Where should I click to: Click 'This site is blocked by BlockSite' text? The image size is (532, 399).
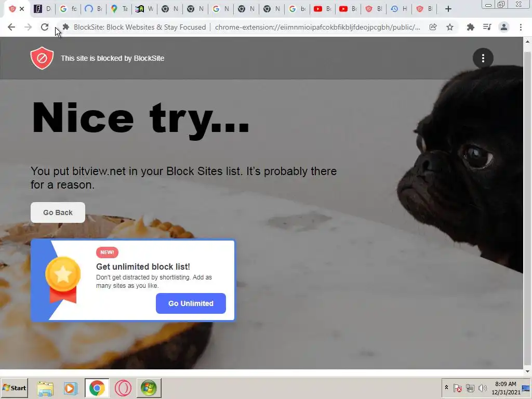[x=112, y=58]
